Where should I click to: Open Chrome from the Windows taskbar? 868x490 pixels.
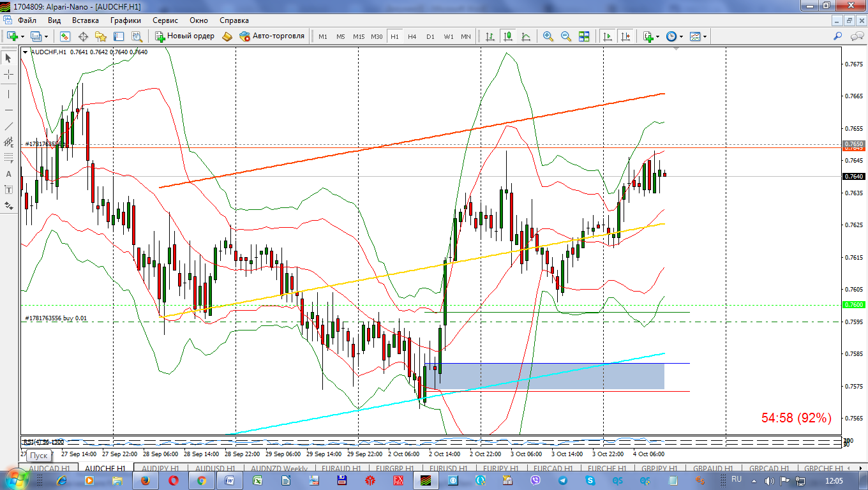(202, 480)
